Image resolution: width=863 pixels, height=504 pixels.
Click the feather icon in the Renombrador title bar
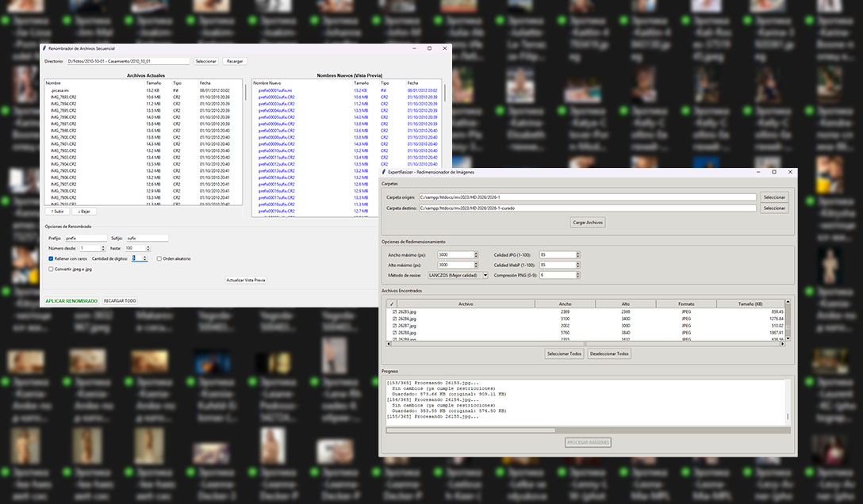(x=44, y=48)
